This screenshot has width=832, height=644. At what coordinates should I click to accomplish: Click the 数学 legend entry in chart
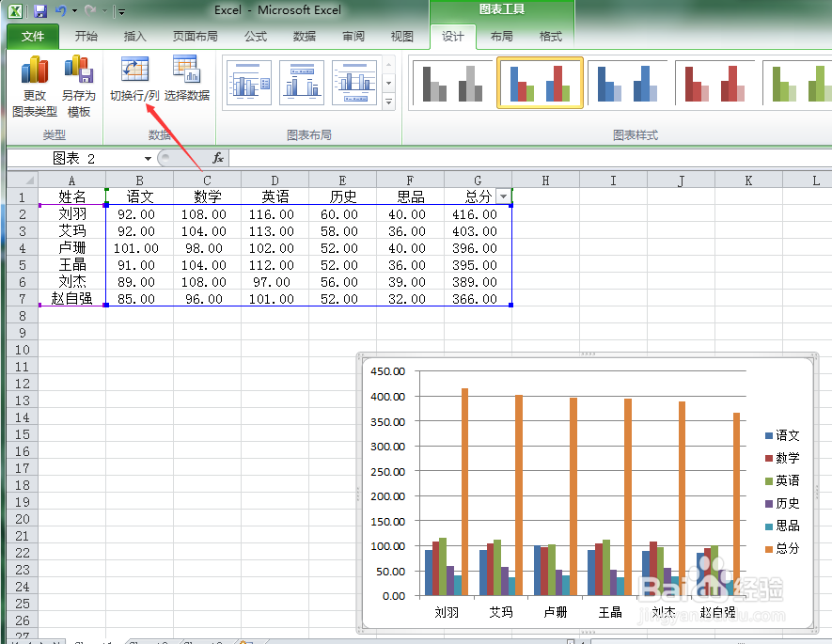(782, 458)
